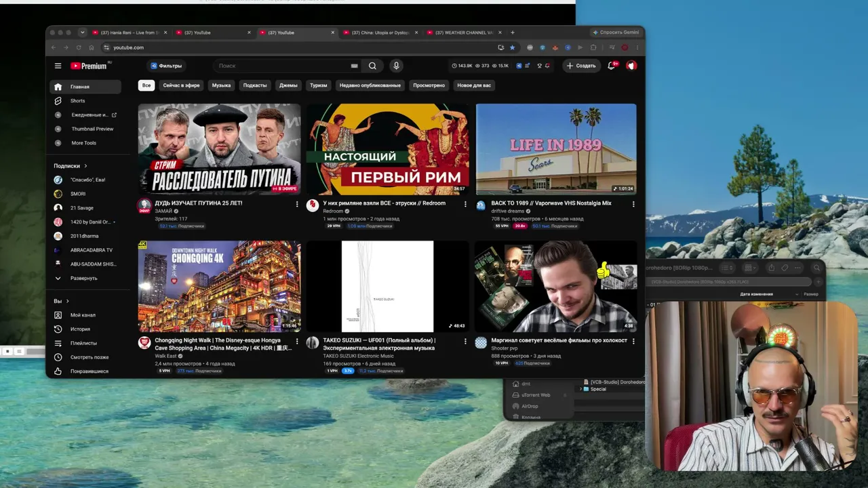Open the 21 Savage channel subscription
The image size is (868, 488).
(x=85, y=208)
